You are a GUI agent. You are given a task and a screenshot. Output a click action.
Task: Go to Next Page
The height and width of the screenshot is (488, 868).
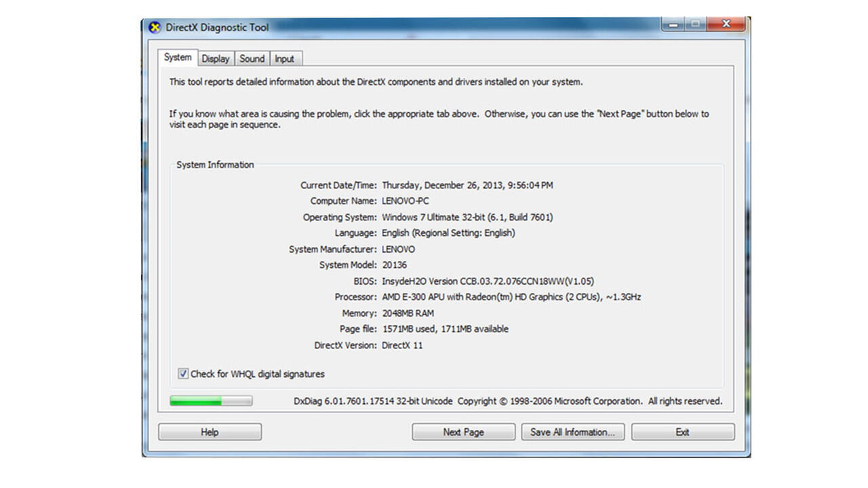pos(464,432)
